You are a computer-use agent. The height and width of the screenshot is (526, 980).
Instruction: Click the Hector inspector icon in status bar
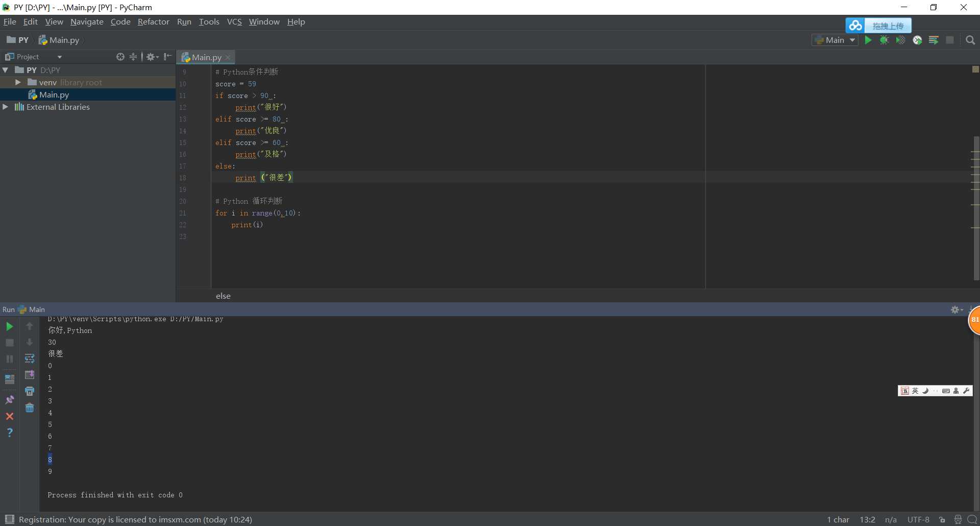pos(958,519)
